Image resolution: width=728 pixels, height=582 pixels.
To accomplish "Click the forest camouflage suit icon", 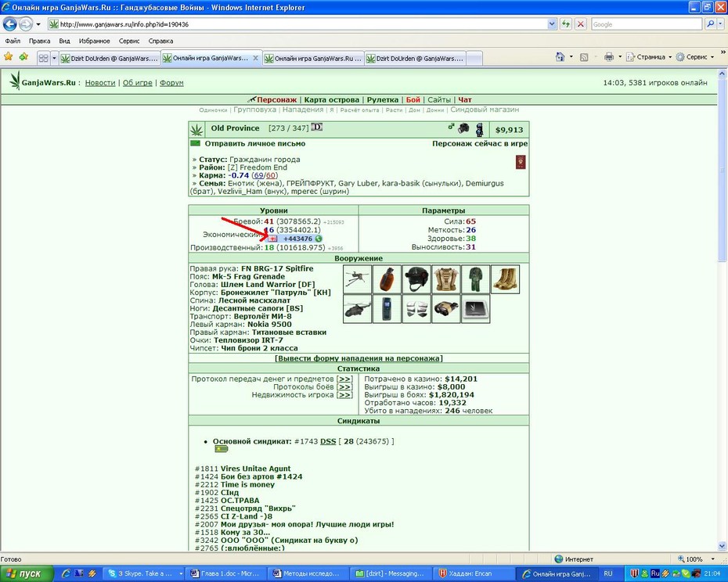I will 475,279.
